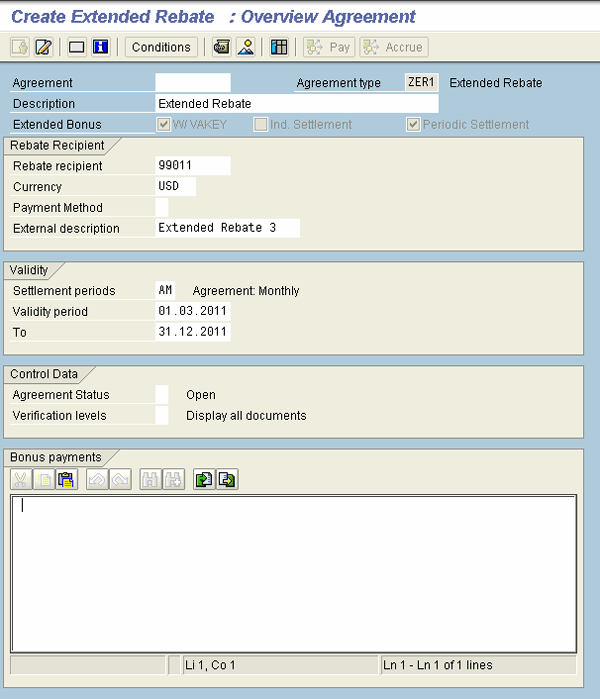The image size is (600, 699).
Task: Select the Rebate Recipient tab header
Action: coord(57,146)
